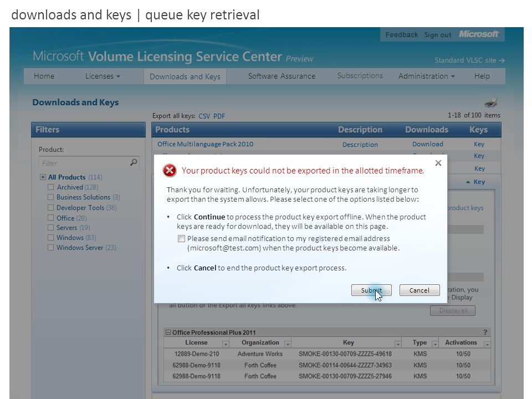
Task: Open the Software Assurance tab
Action: coord(282,76)
